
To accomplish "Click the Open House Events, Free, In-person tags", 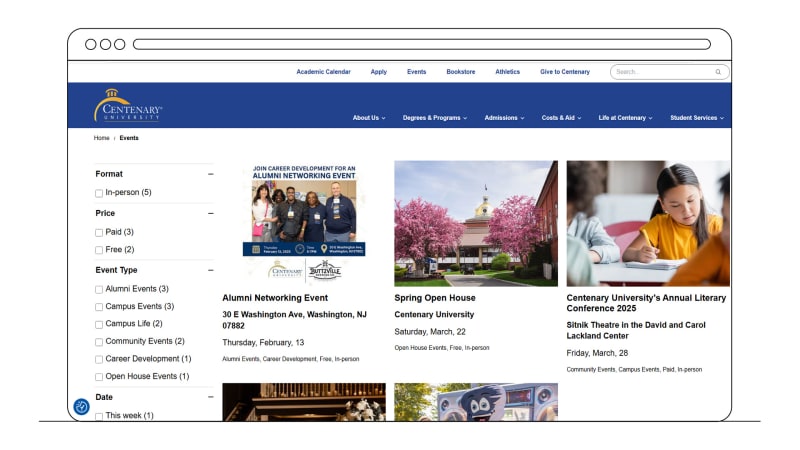I will click(x=442, y=348).
